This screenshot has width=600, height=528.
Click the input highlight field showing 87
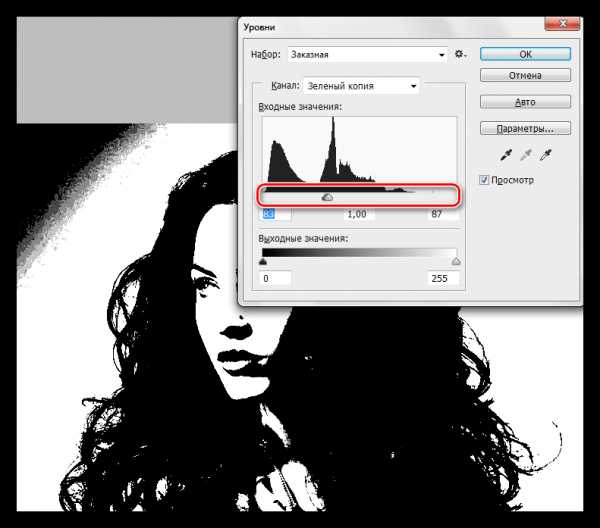443,214
